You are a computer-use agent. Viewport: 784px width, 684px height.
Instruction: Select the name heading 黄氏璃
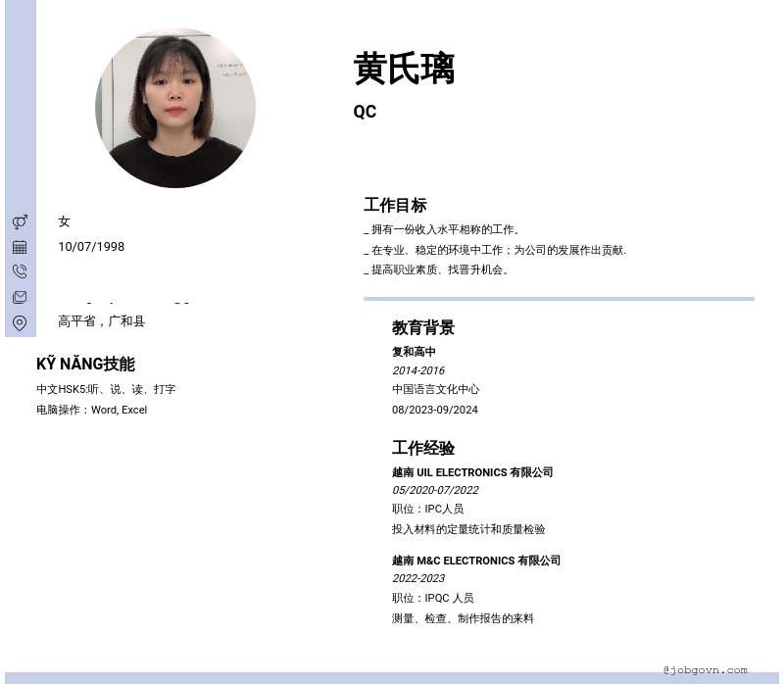(404, 69)
